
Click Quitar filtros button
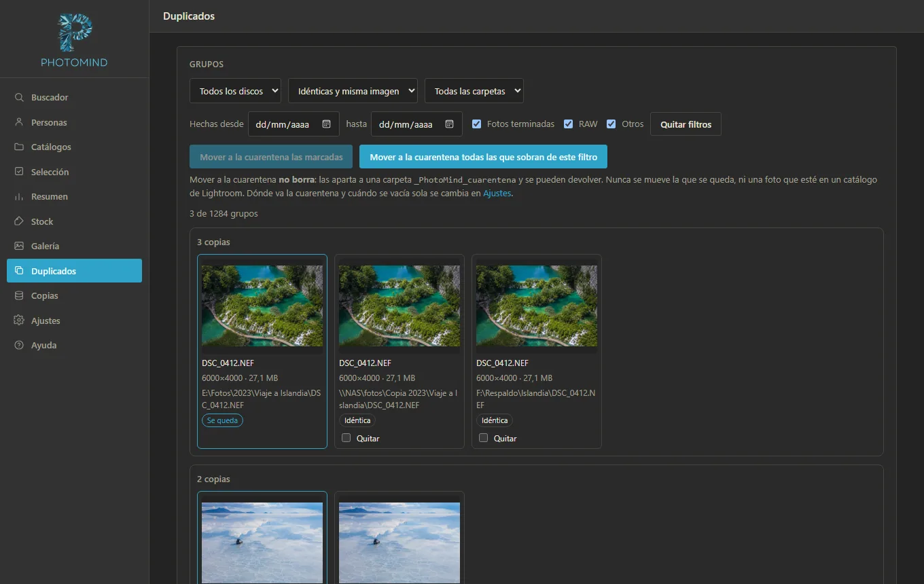[686, 124]
